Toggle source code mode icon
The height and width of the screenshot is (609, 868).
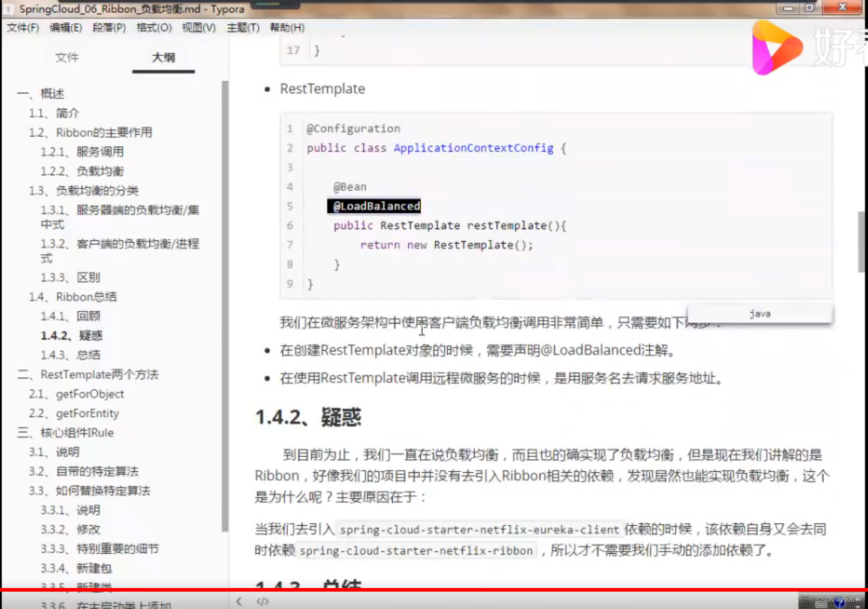click(263, 601)
